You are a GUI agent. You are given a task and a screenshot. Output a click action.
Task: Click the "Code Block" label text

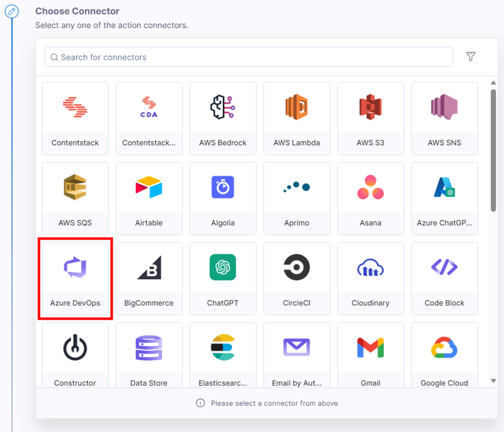(444, 303)
